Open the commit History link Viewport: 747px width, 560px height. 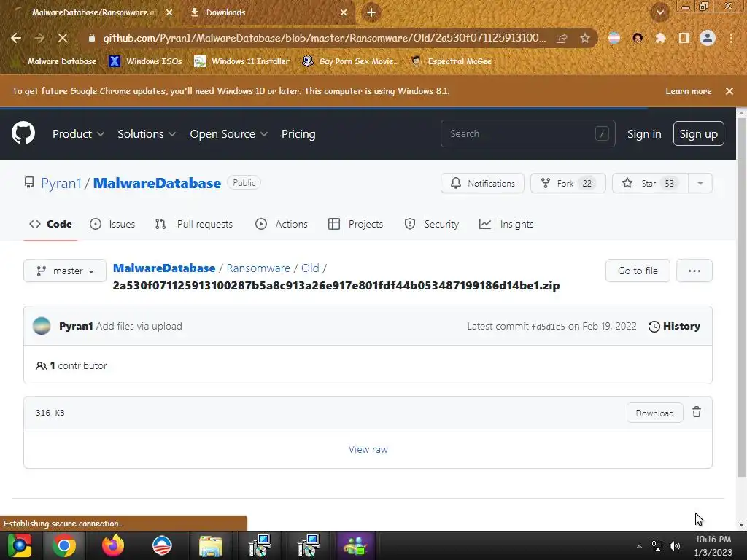click(x=674, y=326)
